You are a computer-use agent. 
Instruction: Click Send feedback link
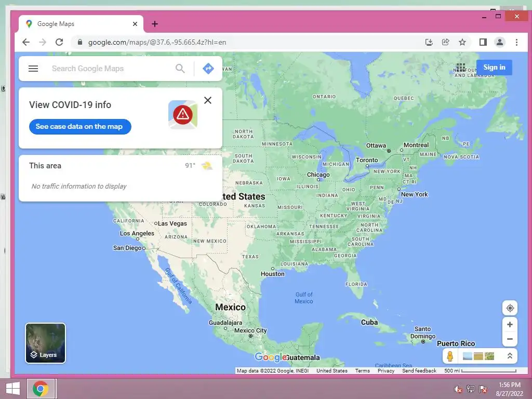(x=419, y=371)
